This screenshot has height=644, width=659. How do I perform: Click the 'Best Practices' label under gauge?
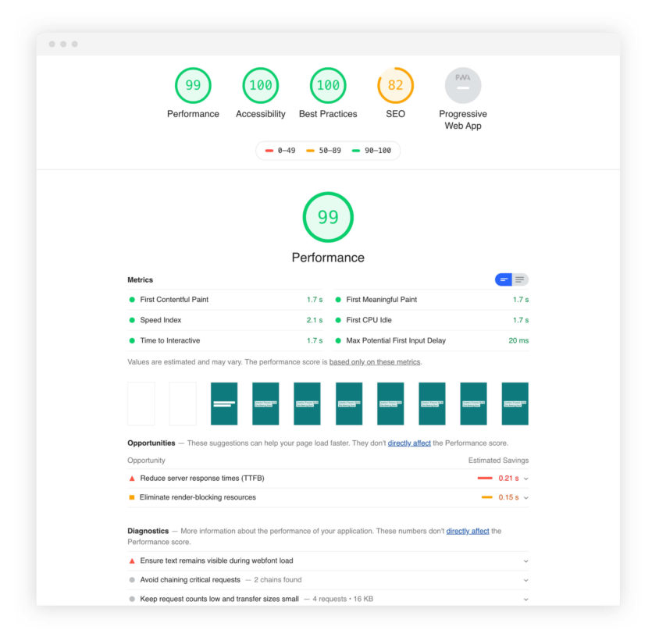coord(328,114)
